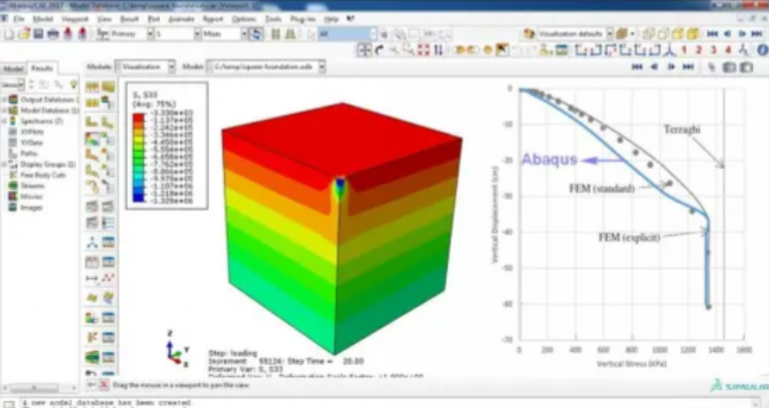Expand the Output Databases tree node
The height and width of the screenshot is (408, 769).
tap(4, 100)
